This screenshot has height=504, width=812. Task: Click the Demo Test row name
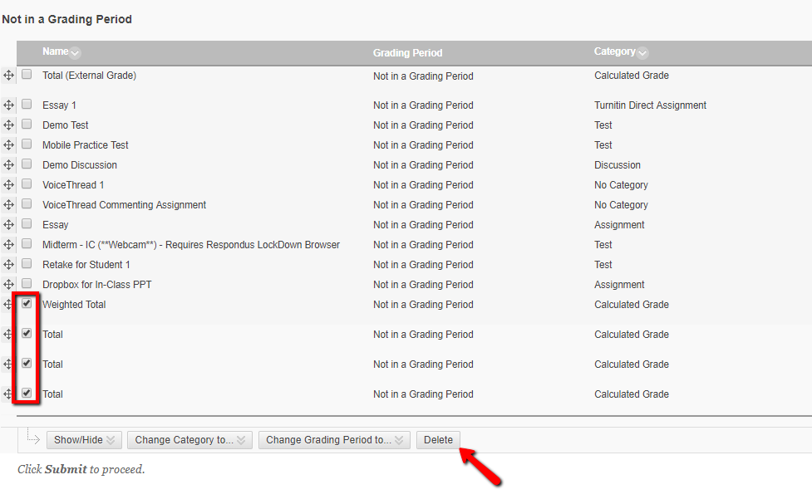pyautogui.click(x=66, y=125)
